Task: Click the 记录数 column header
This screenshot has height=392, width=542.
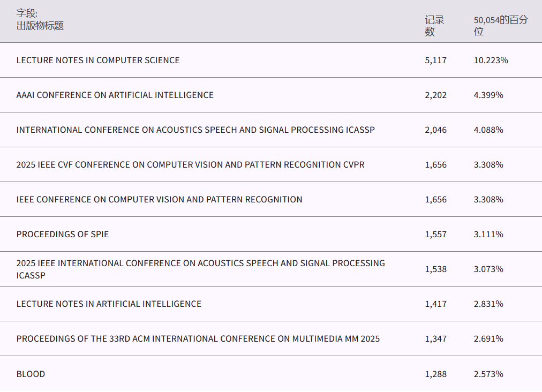Action: tap(434, 26)
